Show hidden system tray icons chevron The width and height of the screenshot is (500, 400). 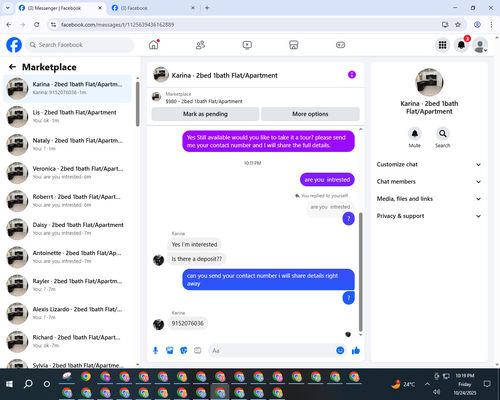click(x=427, y=384)
